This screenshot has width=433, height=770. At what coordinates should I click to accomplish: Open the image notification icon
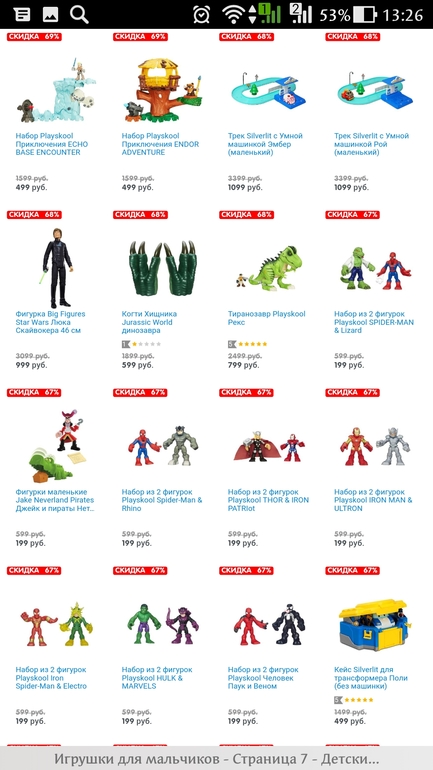50,14
